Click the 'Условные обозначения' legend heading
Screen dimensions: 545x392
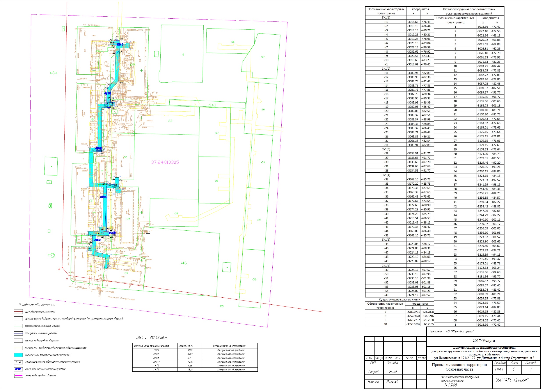[37, 305]
